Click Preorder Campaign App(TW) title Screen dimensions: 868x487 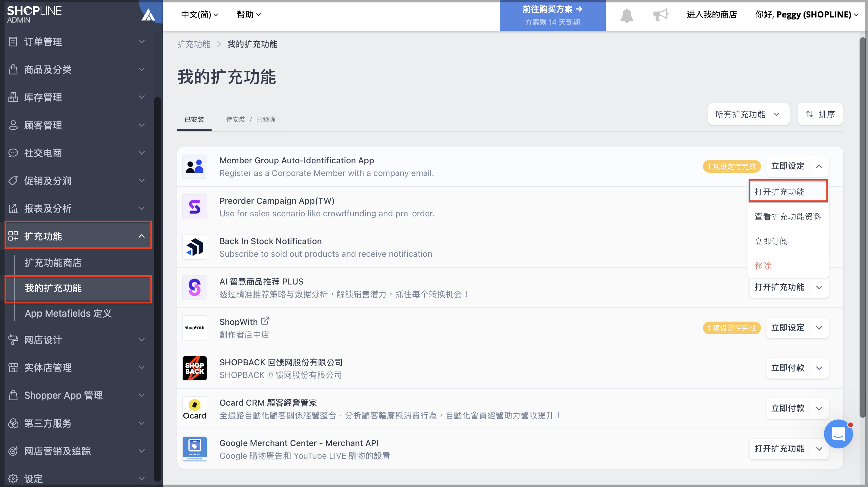point(277,200)
